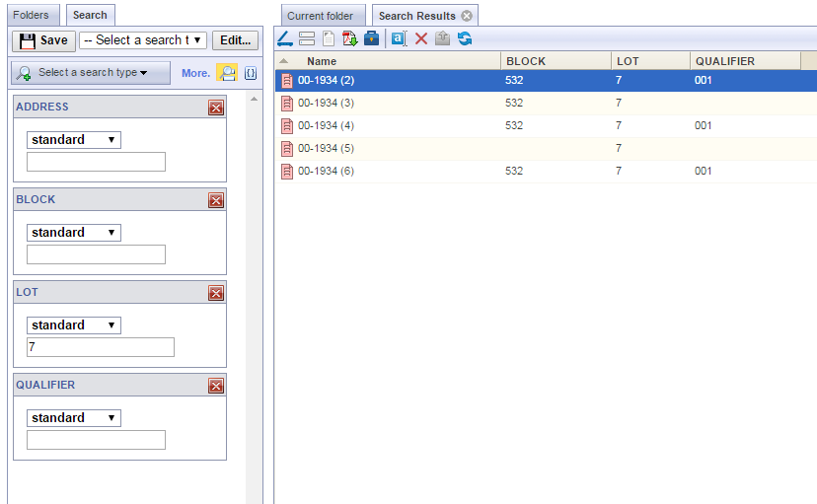817x504 pixels.
Task: Click QUALIFIER 001 in 00-1934 (6) row
Action: click(x=703, y=172)
